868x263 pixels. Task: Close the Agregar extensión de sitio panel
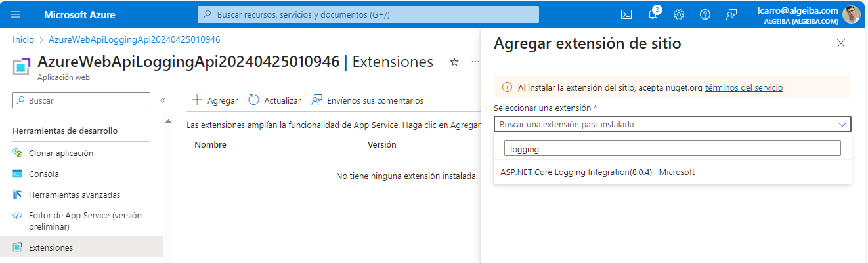(x=841, y=43)
